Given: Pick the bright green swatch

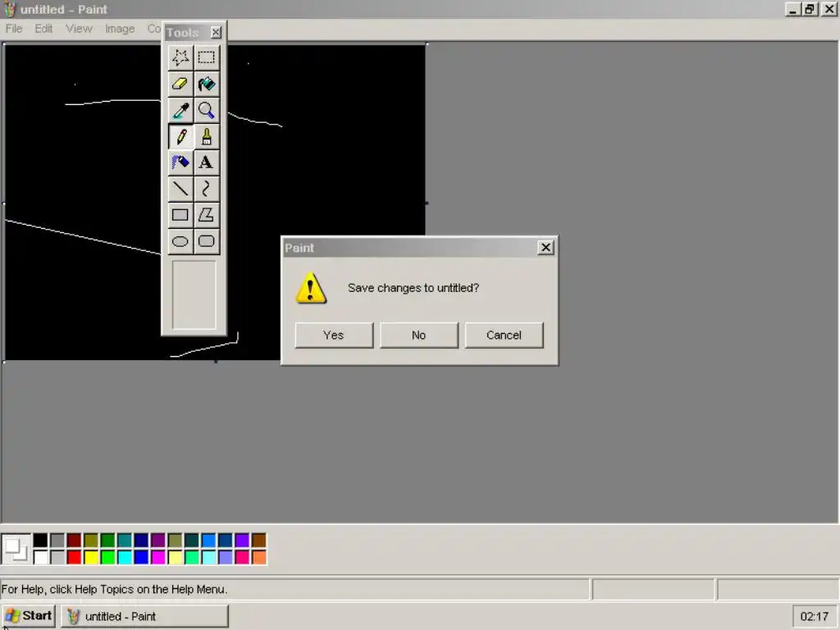Looking at the screenshot, I should pyautogui.click(x=107, y=557).
